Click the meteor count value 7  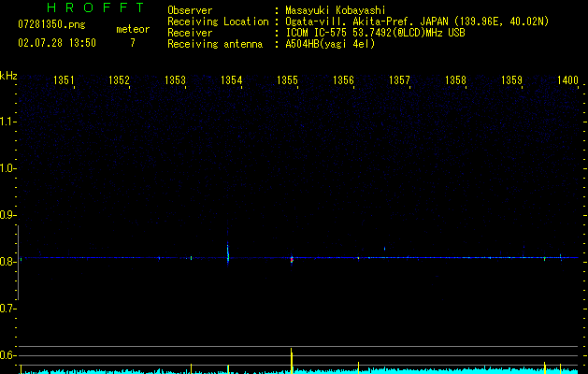click(x=133, y=43)
